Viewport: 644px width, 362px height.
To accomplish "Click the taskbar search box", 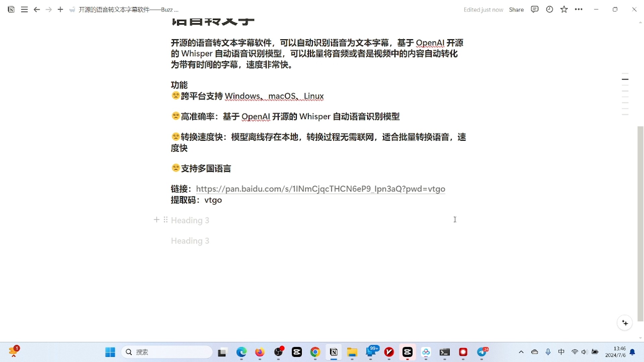I will (167, 352).
